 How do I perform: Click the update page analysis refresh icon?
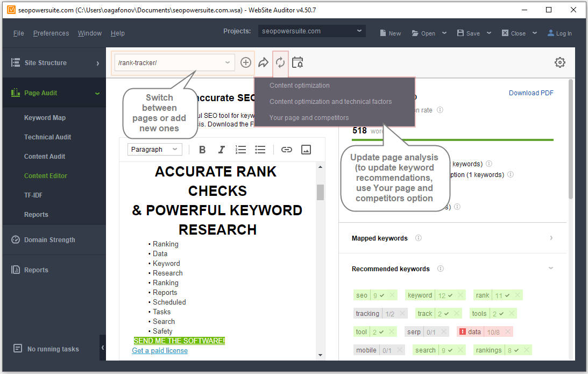[280, 62]
